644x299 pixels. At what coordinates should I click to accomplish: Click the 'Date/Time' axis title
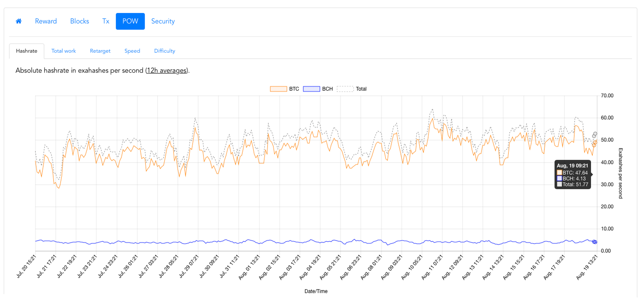[x=316, y=291]
